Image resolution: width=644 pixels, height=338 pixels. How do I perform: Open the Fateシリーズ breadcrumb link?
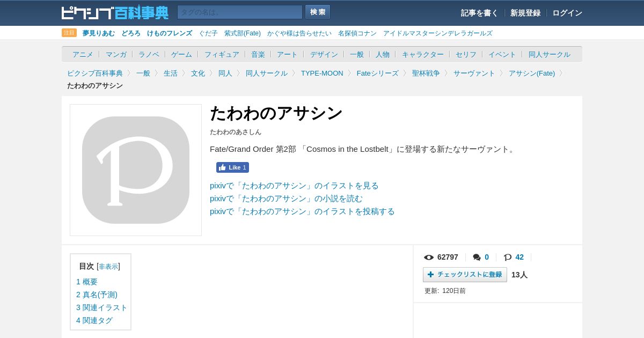(x=378, y=73)
